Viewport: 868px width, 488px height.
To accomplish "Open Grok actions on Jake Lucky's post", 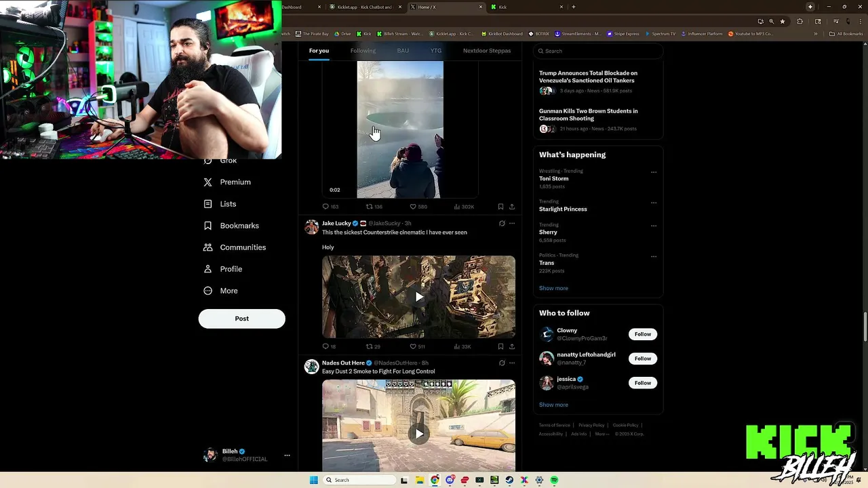I will (502, 223).
